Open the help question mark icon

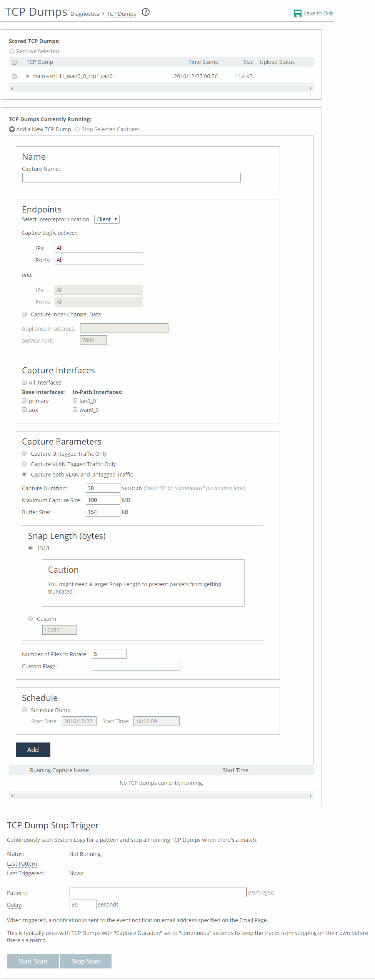[146, 12]
